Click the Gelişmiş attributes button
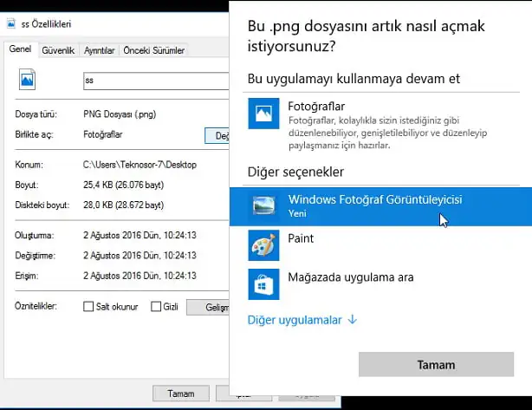The width and height of the screenshot is (532, 410). pos(208,307)
